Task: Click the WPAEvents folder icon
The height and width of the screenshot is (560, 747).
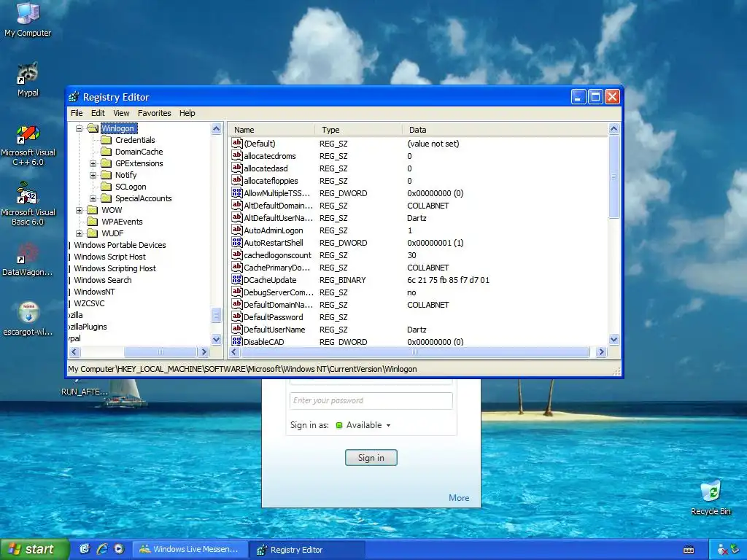Action: pyautogui.click(x=93, y=222)
